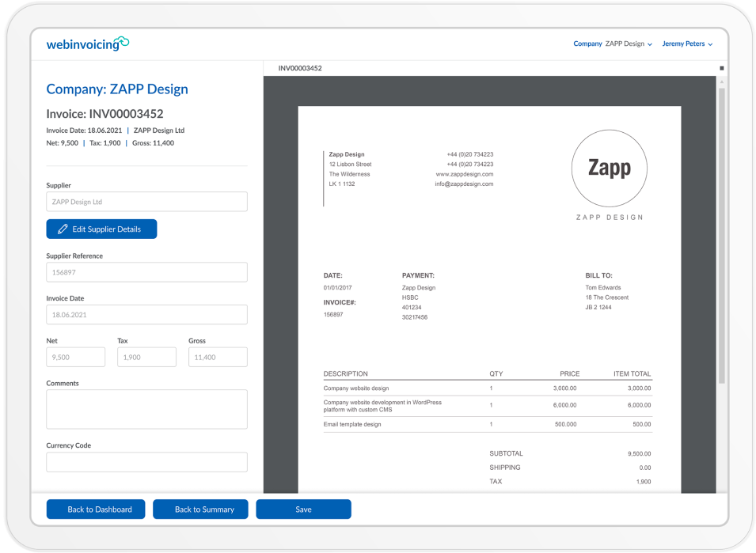Click the icon at the bottom of the preview scrollbar
The height and width of the screenshot is (553, 756).
(x=721, y=485)
